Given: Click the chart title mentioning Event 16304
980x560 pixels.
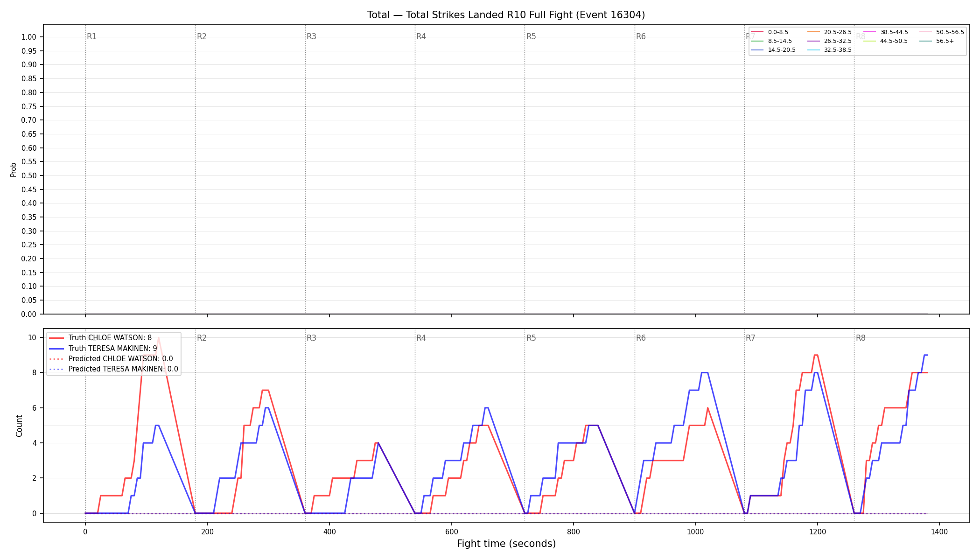Looking at the screenshot, I should coord(506,15).
